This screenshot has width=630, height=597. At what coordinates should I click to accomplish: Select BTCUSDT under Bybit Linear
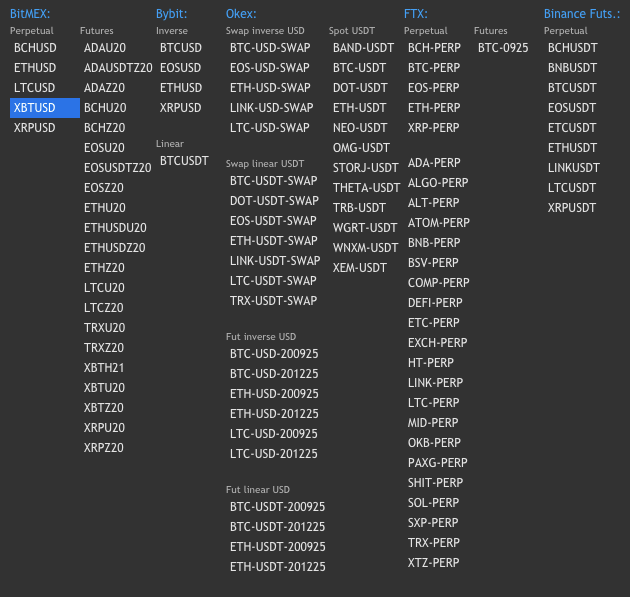(x=184, y=161)
